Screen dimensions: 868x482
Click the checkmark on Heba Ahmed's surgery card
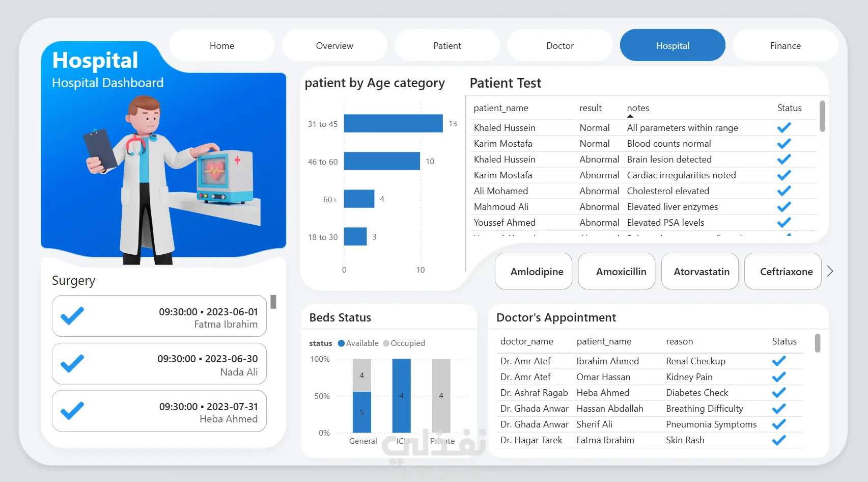pyautogui.click(x=72, y=411)
